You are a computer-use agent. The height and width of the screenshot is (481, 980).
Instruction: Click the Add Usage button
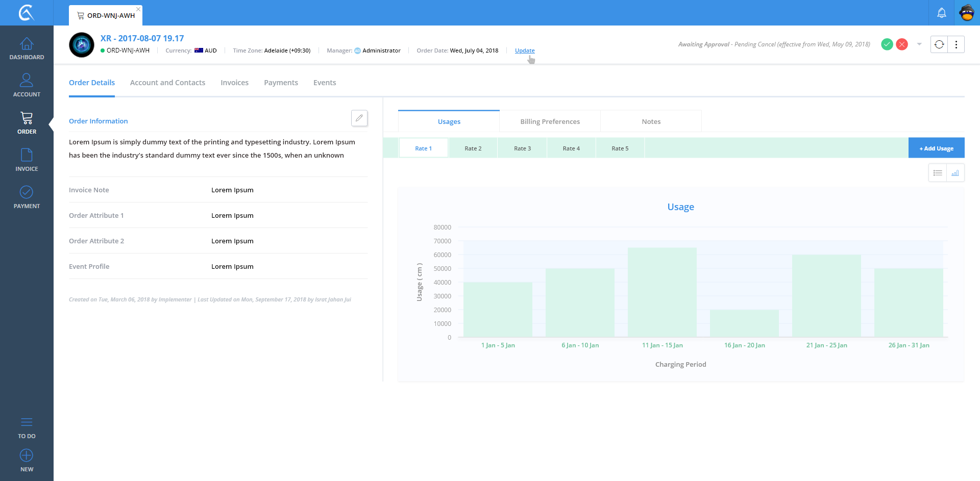tap(936, 148)
